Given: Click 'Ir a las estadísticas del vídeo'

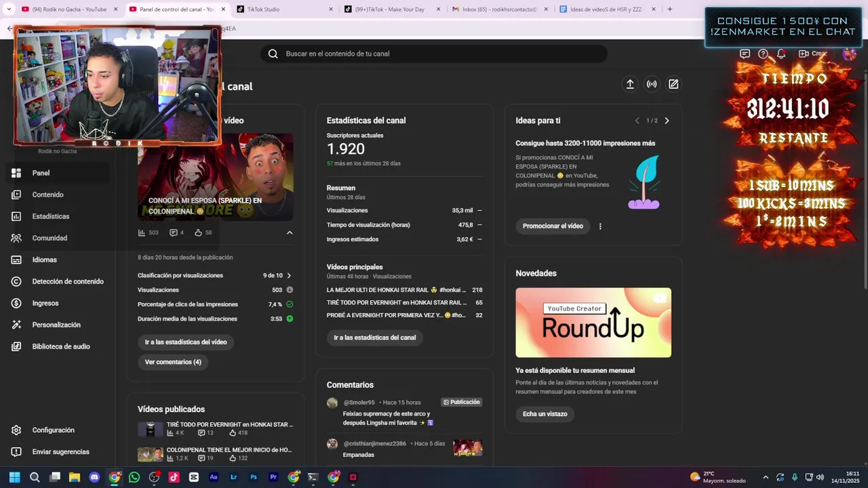Looking at the screenshot, I should pyautogui.click(x=186, y=342).
